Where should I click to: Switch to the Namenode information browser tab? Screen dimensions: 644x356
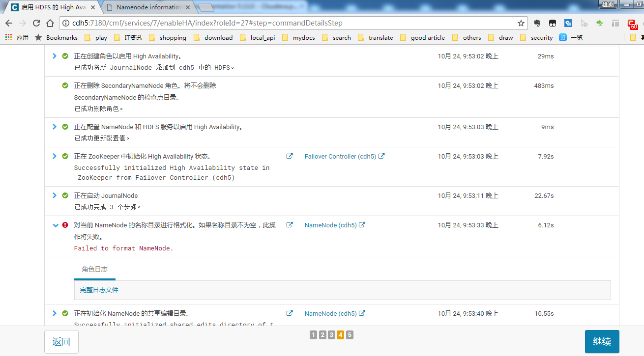click(148, 7)
